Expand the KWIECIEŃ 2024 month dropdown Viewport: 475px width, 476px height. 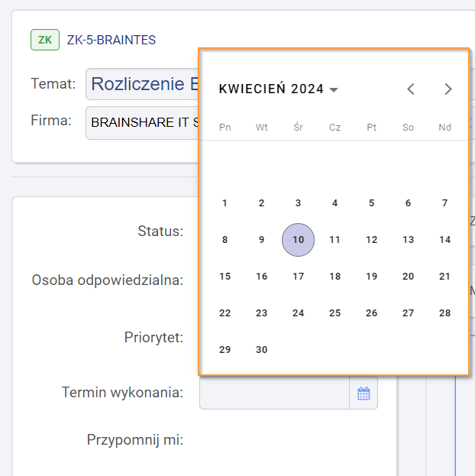[278, 89]
